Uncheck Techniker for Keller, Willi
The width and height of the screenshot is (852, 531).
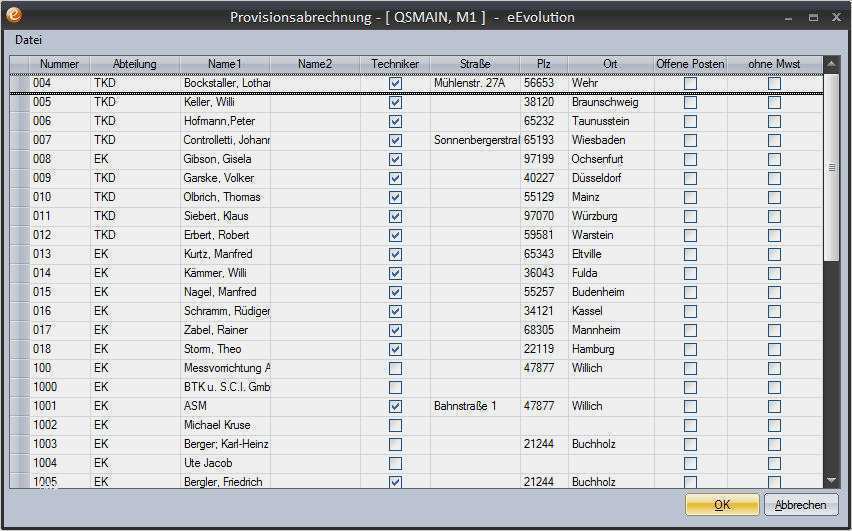pyautogui.click(x=396, y=103)
